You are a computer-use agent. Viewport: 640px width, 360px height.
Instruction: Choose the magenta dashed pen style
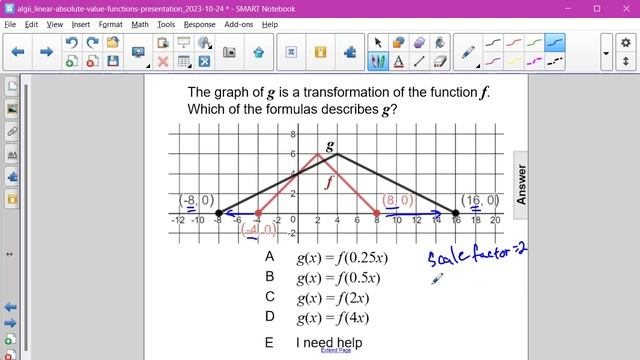[x=534, y=62]
